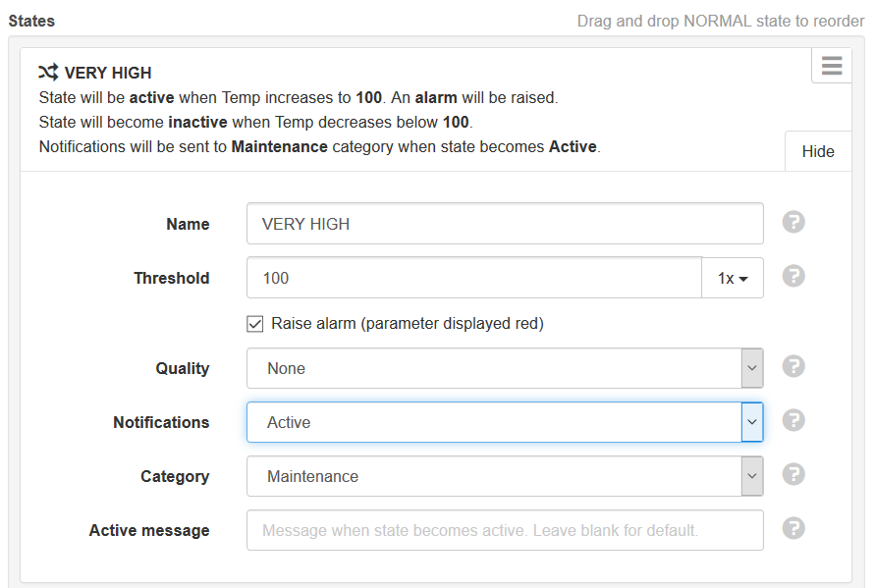Open help icon for Category field

793,475
